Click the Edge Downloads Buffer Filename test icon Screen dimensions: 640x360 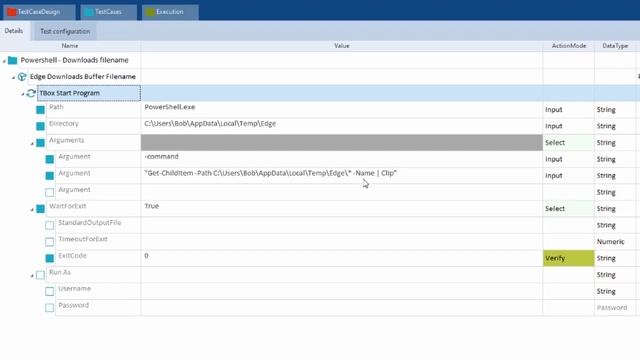pyautogui.click(x=22, y=77)
